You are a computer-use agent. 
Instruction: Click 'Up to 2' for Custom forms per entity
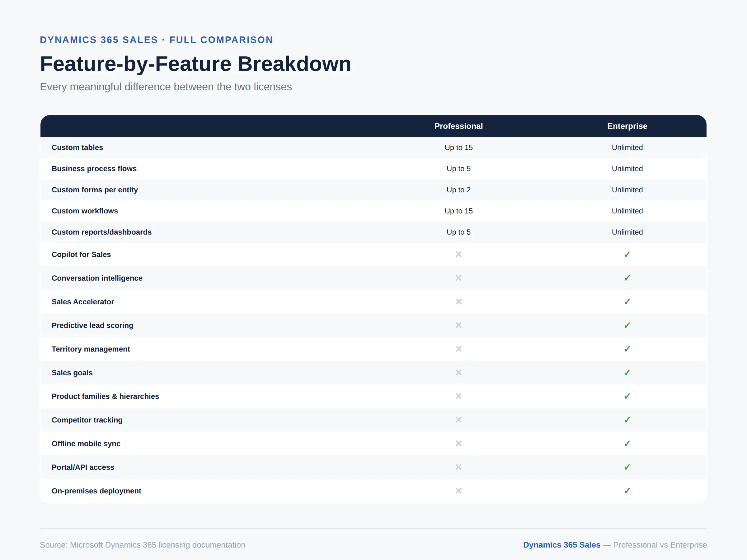tap(458, 190)
